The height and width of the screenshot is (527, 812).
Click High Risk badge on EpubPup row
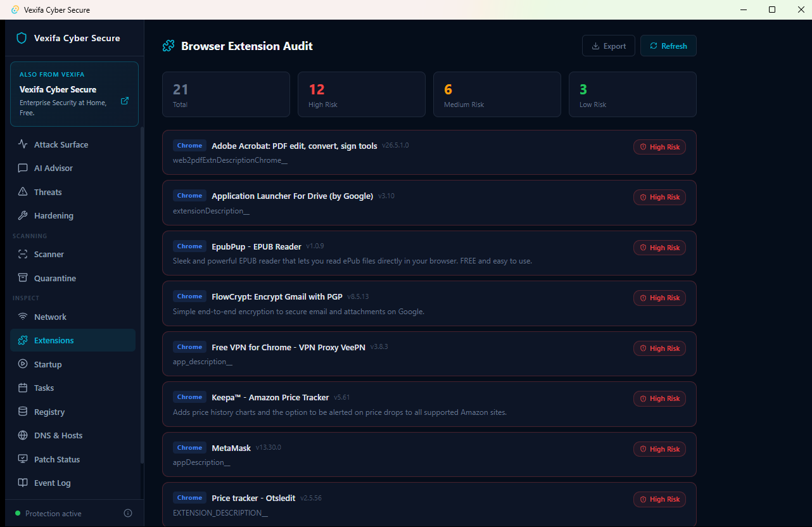pos(659,248)
